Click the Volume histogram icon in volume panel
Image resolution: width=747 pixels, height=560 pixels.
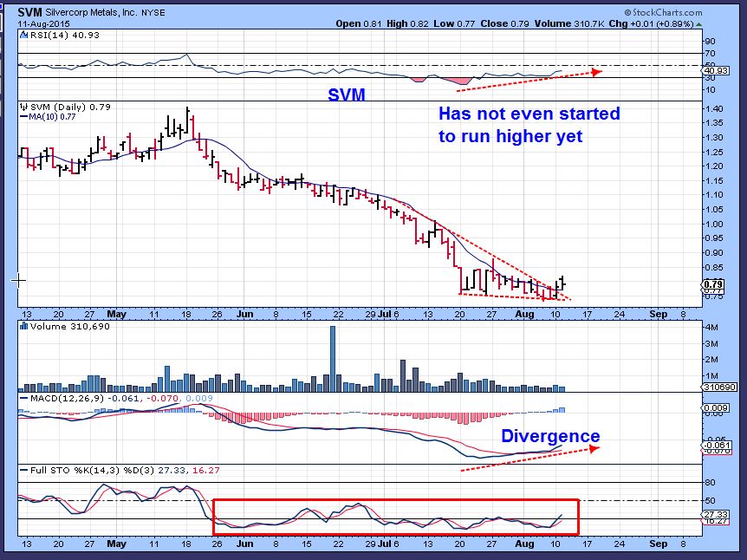click(x=25, y=327)
